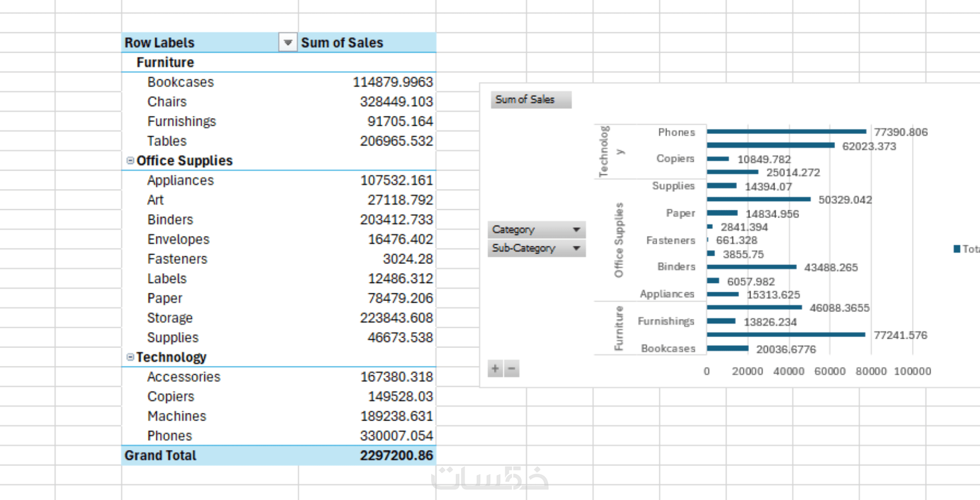
Task: Select the Bookcases row label in the table
Action: coord(181,82)
